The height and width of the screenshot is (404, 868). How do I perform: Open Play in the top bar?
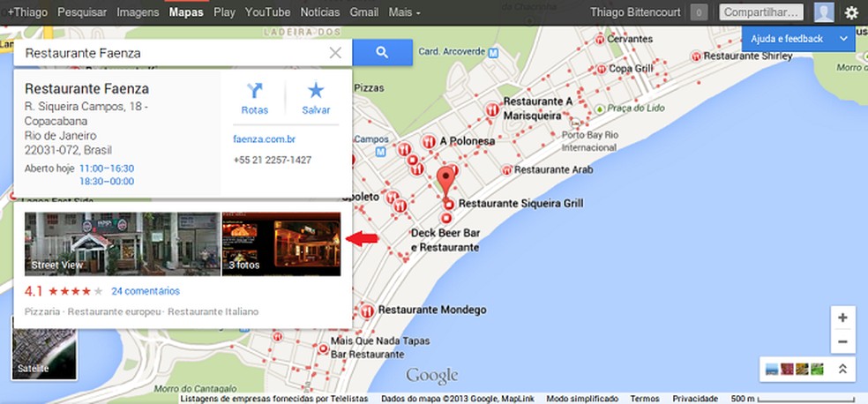pyautogui.click(x=224, y=12)
